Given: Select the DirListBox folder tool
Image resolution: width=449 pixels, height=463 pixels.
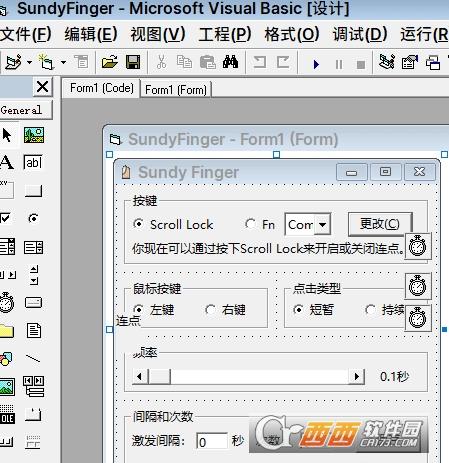Looking at the screenshot, I should click(x=6, y=331).
